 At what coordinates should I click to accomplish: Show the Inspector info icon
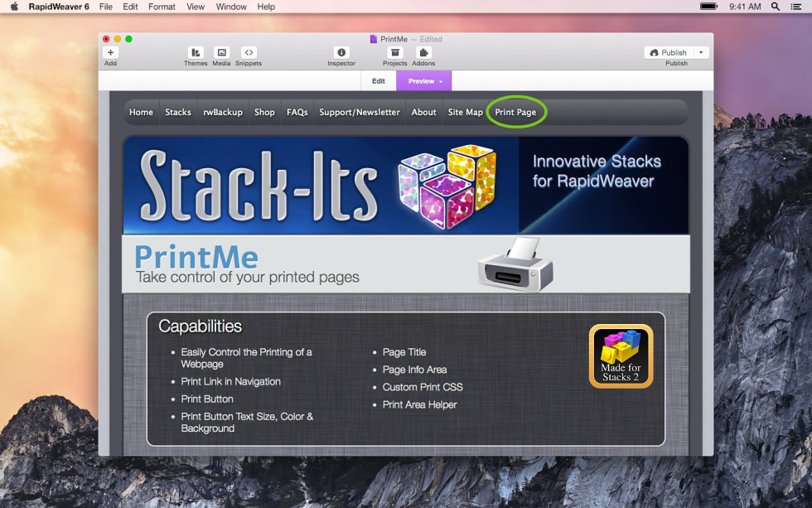[x=341, y=52]
